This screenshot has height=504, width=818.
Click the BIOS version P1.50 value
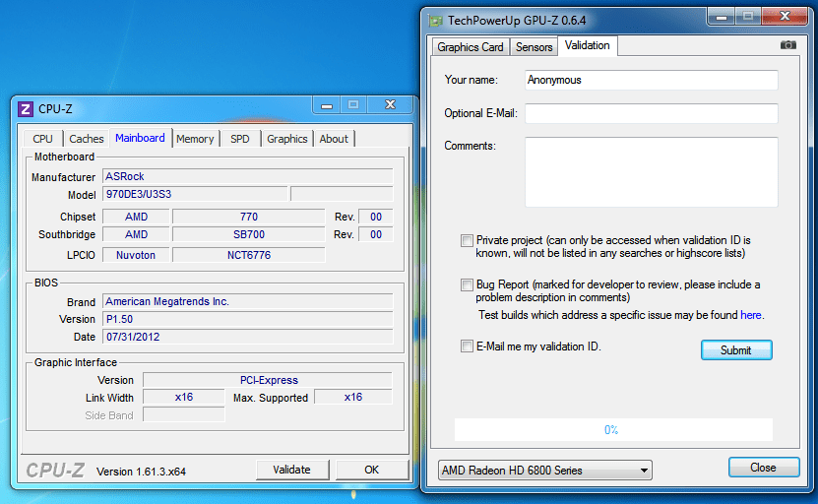click(248, 319)
